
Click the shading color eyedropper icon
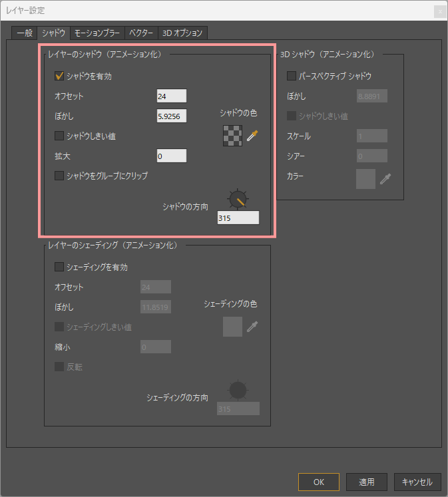[252, 327]
